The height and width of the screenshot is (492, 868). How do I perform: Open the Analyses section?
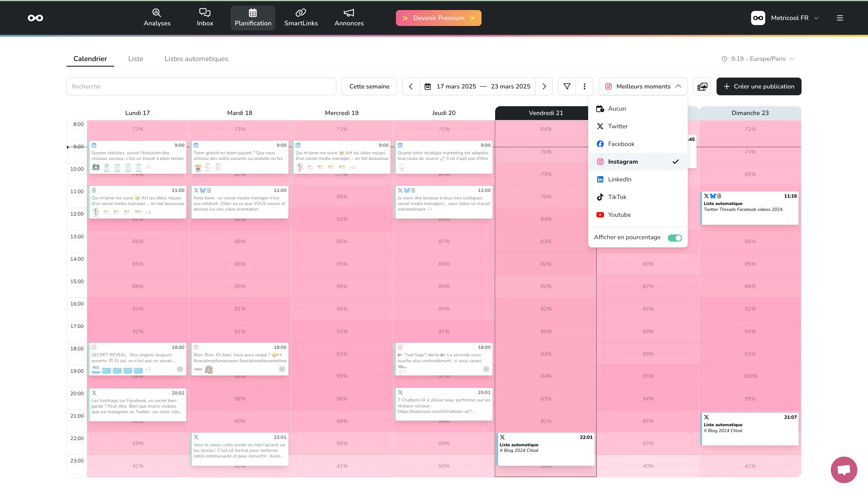point(157,18)
